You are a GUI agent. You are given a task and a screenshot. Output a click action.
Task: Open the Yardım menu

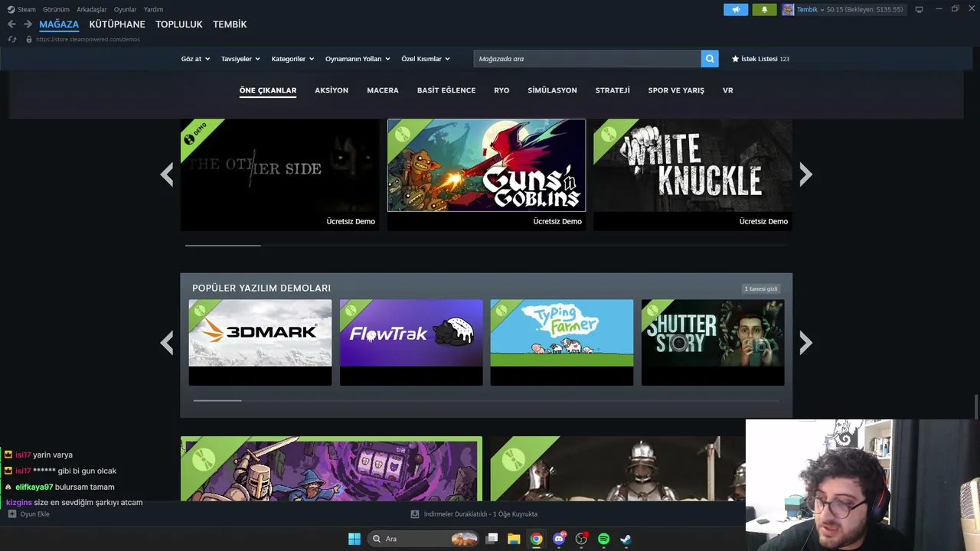pyautogui.click(x=153, y=9)
